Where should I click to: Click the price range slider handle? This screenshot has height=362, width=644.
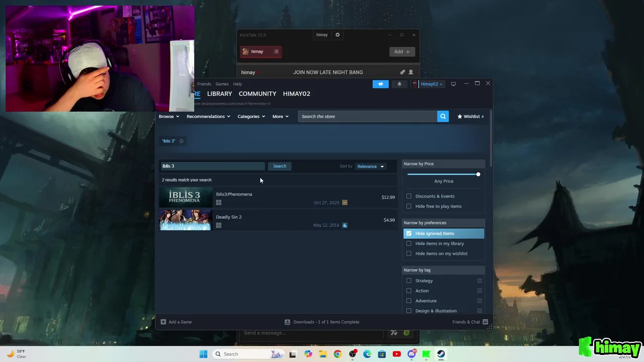click(x=478, y=174)
